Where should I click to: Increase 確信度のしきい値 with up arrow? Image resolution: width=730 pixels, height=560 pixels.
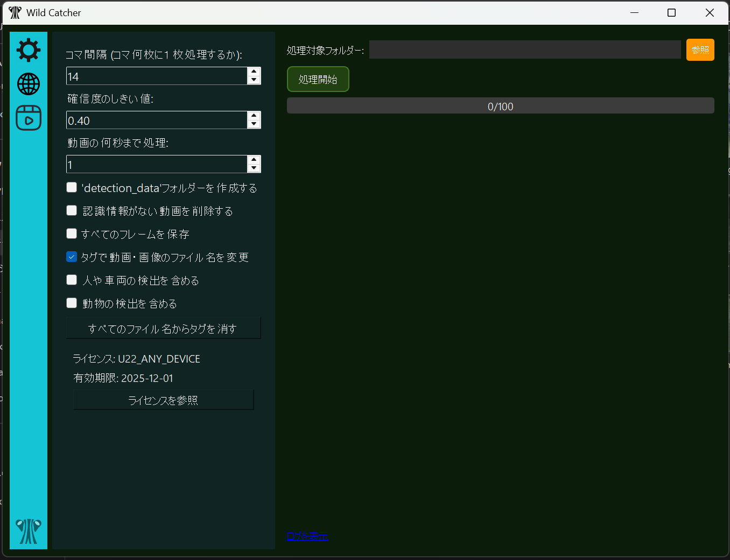[254, 116]
